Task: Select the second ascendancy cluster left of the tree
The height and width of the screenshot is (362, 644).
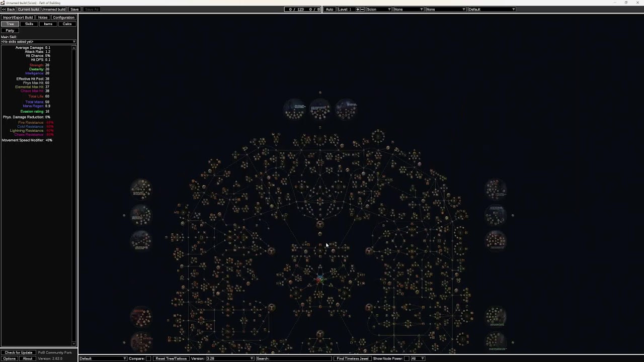Action: click(141, 215)
